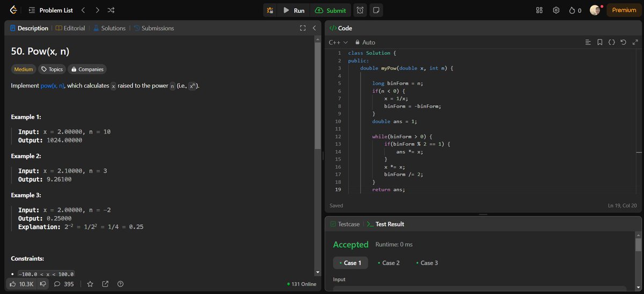Viewport: 644px width, 294px height.
Task: Click the description scrollbar down arrow
Action: pos(317,274)
